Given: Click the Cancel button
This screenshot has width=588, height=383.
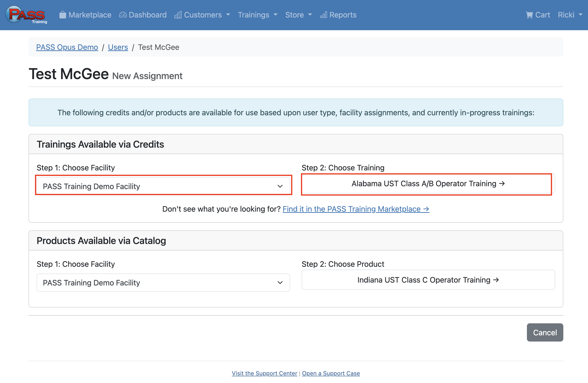Looking at the screenshot, I should [545, 332].
